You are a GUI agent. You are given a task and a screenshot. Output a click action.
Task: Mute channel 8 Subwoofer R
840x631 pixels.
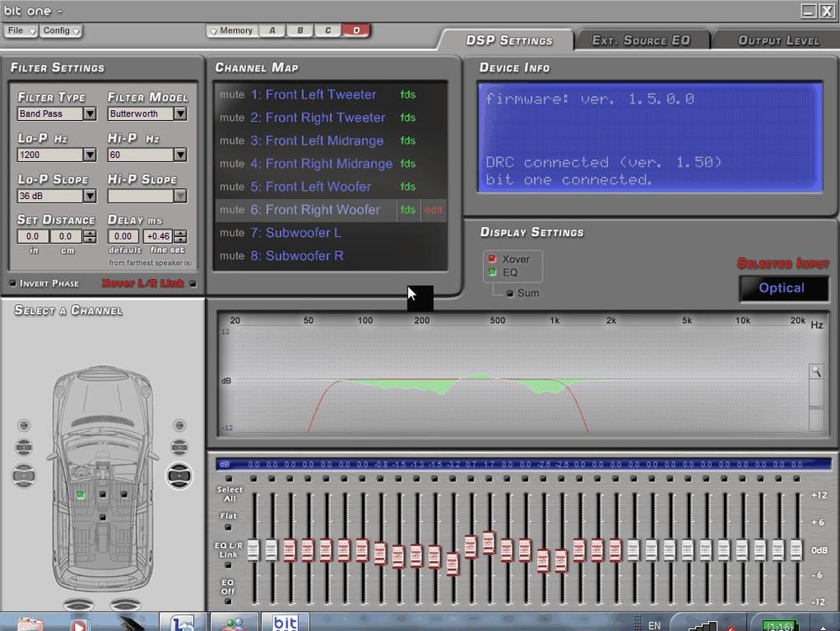click(x=232, y=255)
